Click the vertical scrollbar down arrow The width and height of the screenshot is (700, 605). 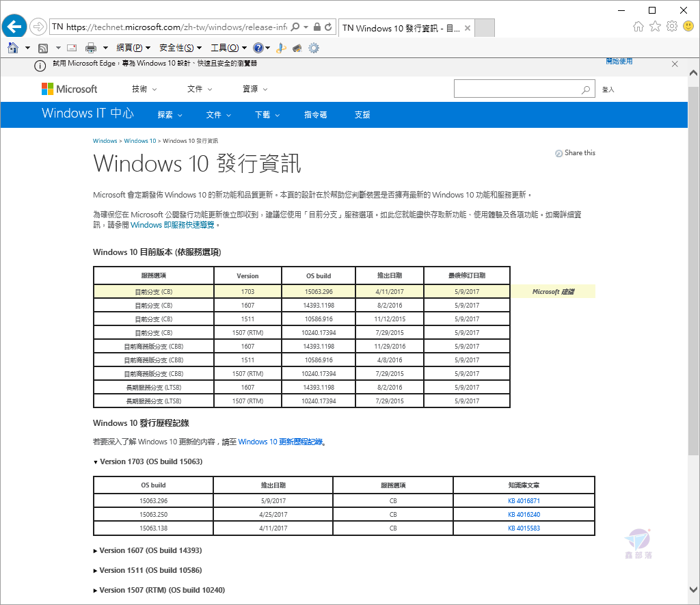693,589
